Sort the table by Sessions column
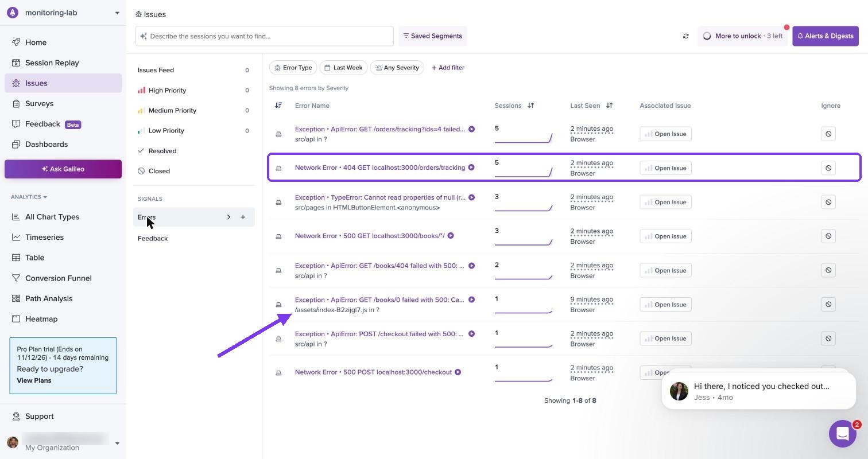The width and height of the screenshot is (868, 459). (x=530, y=106)
